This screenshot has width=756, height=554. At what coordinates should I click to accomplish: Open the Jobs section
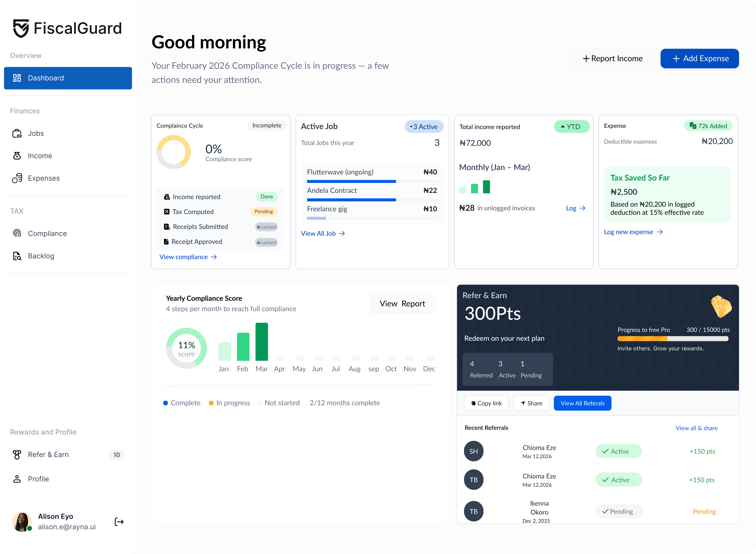[x=68, y=133]
